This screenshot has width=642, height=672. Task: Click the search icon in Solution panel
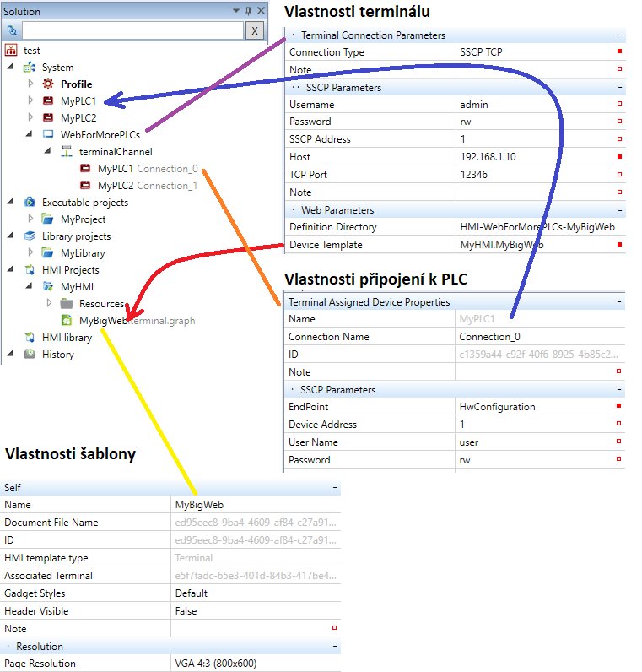click(13, 30)
